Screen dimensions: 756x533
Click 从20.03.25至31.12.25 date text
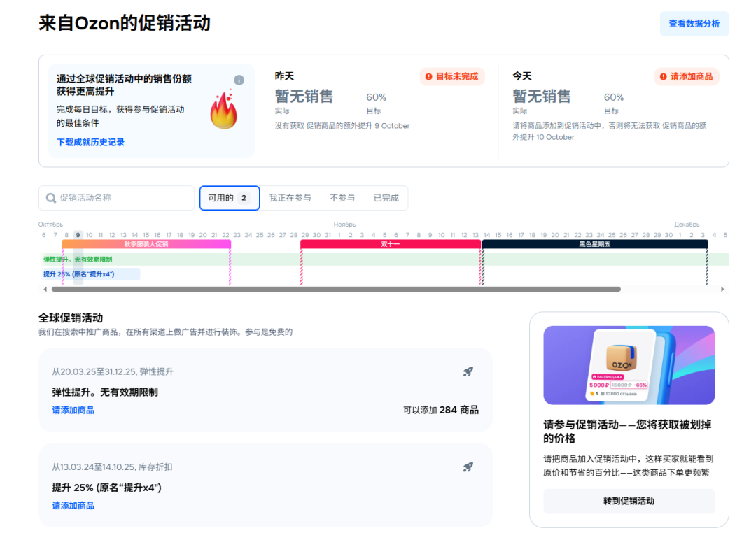94,371
